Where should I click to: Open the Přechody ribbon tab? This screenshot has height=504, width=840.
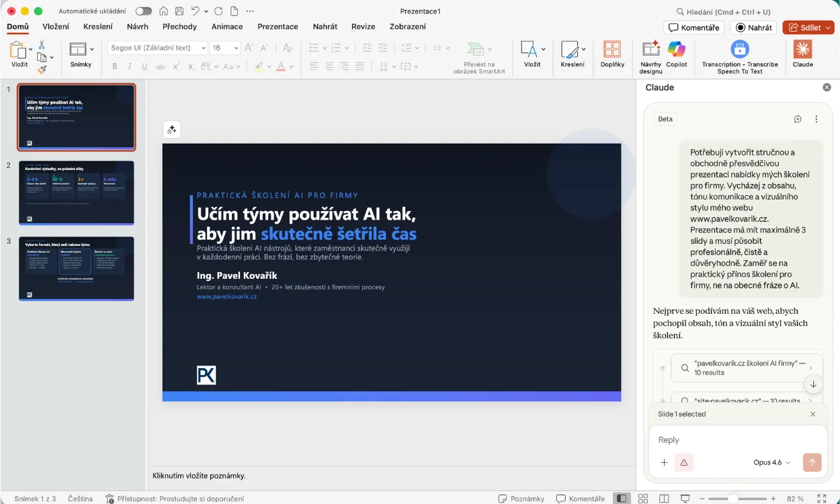click(179, 27)
